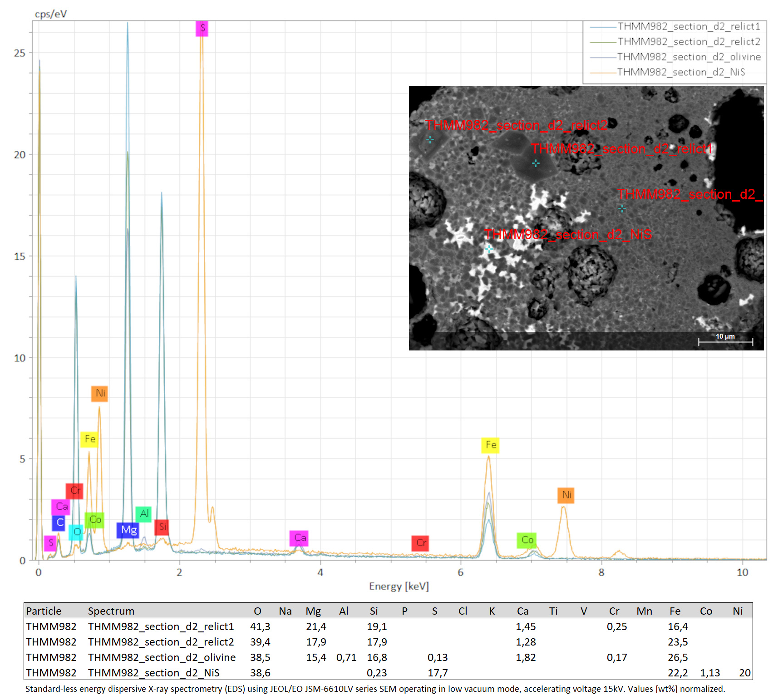Select the blue Mg element label
This screenshot has width=778, height=700.
point(128,530)
